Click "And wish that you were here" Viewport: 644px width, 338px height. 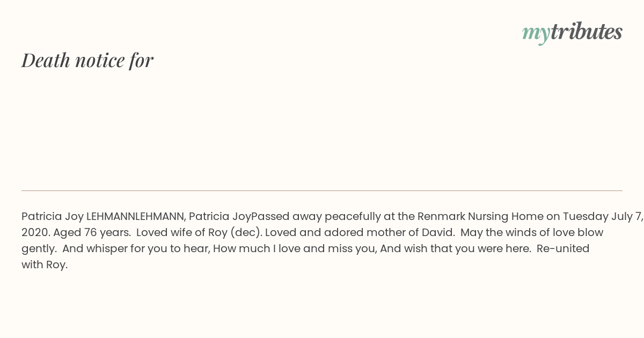pos(455,249)
